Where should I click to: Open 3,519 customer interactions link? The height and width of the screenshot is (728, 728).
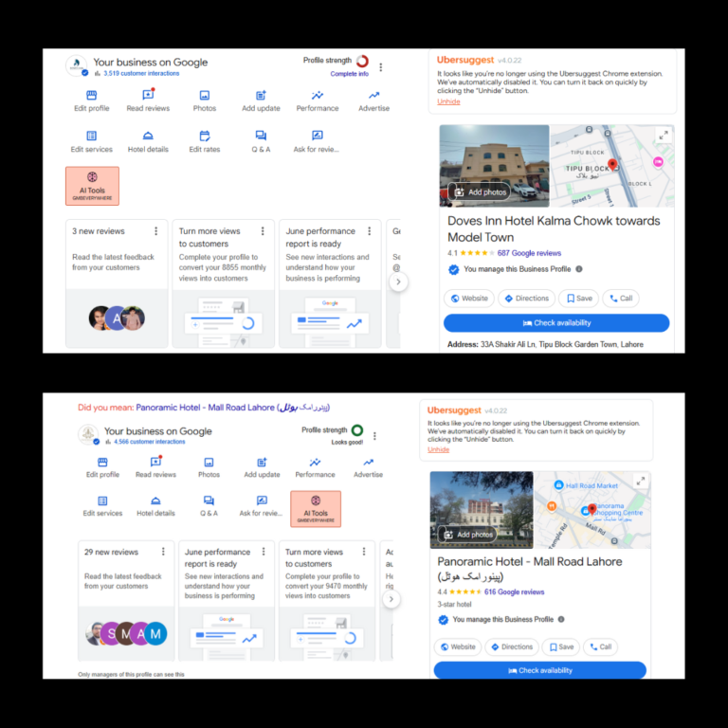(x=141, y=73)
